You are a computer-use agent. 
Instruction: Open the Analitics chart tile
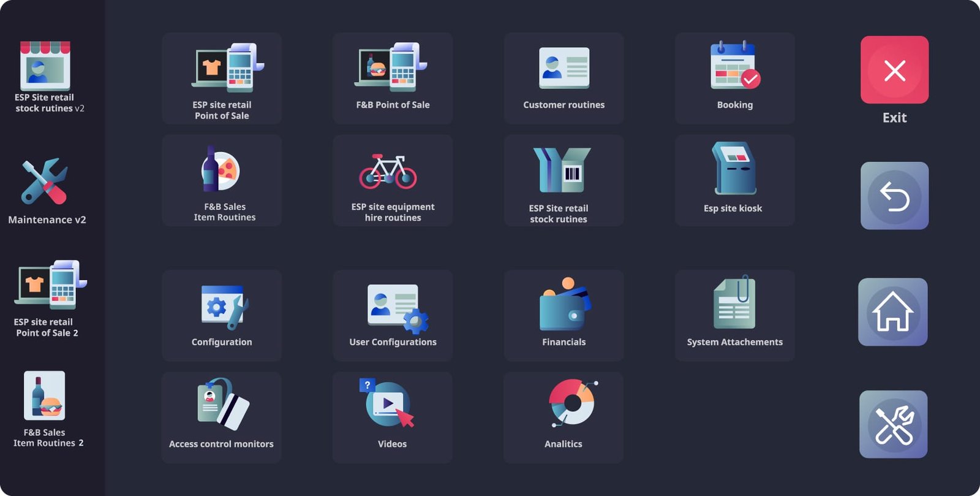coord(563,418)
